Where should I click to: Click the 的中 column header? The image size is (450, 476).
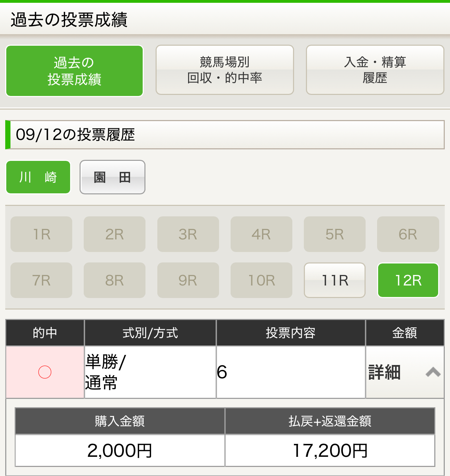click(x=45, y=333)
